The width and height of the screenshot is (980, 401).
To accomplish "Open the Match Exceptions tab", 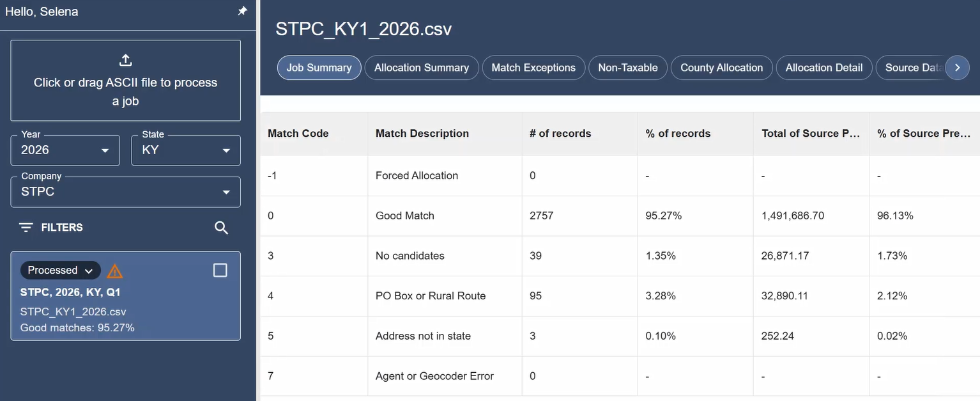I will (533, 68).
